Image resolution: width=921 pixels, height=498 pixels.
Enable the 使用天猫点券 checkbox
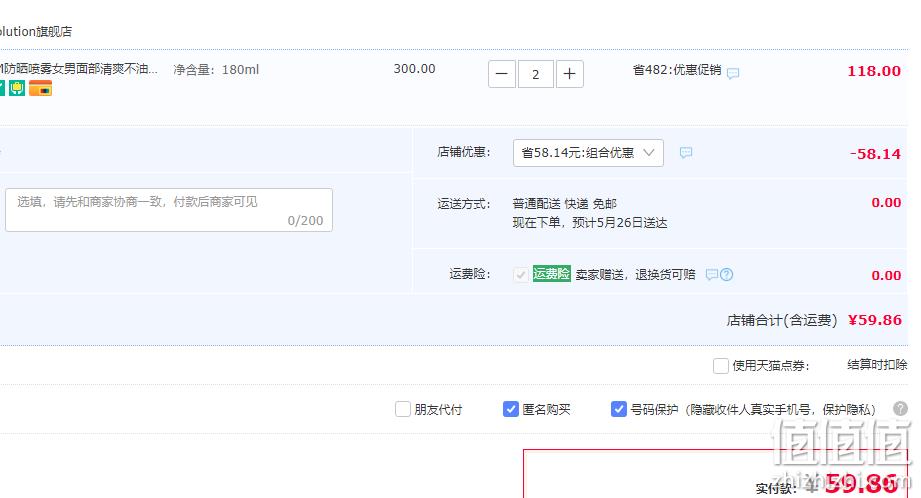coord(721,366)
